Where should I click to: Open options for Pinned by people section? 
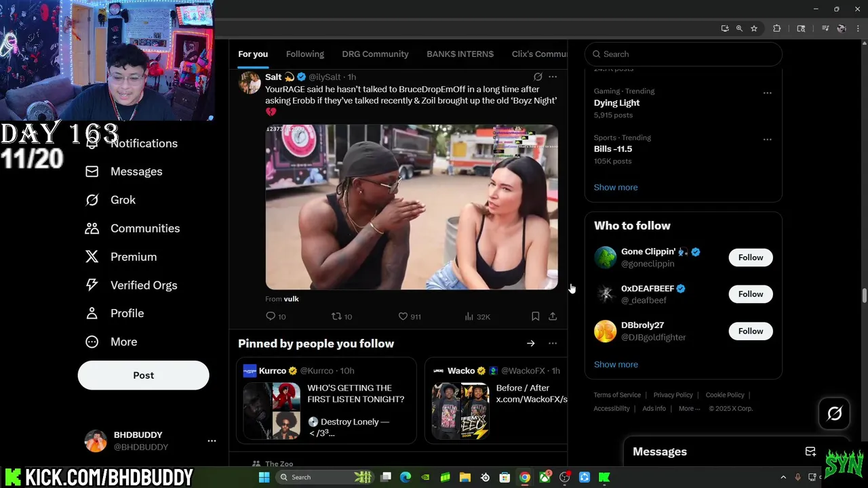553,344
